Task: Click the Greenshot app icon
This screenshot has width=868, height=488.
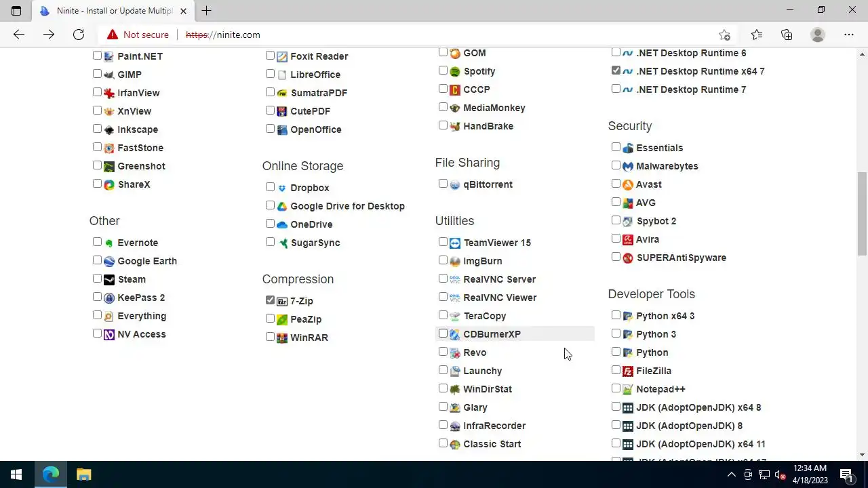Action: point(108,166)
